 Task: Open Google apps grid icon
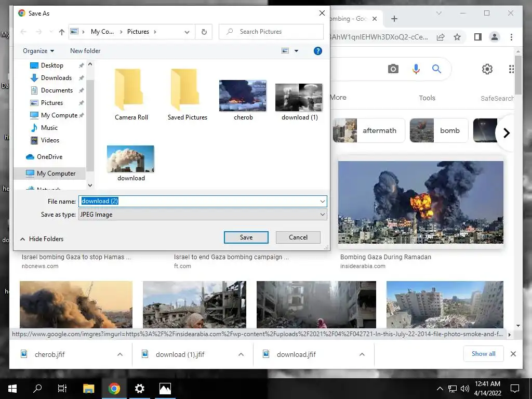tap(511, 69)
